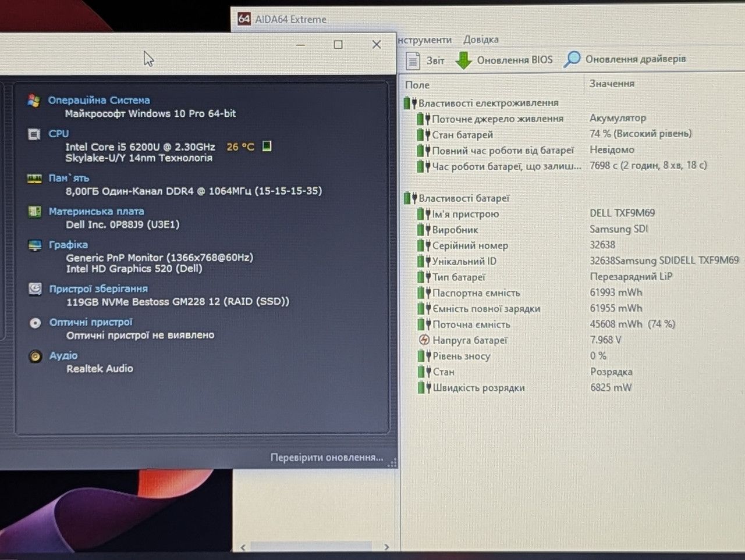
Task: Select the Властивості електроживлення group row
Action: (488, 103)
